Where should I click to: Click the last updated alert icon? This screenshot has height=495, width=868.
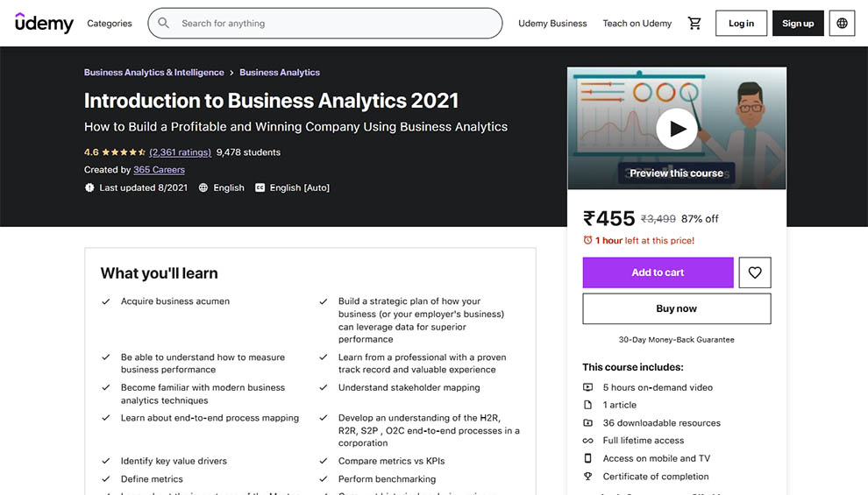coord(89,188)
